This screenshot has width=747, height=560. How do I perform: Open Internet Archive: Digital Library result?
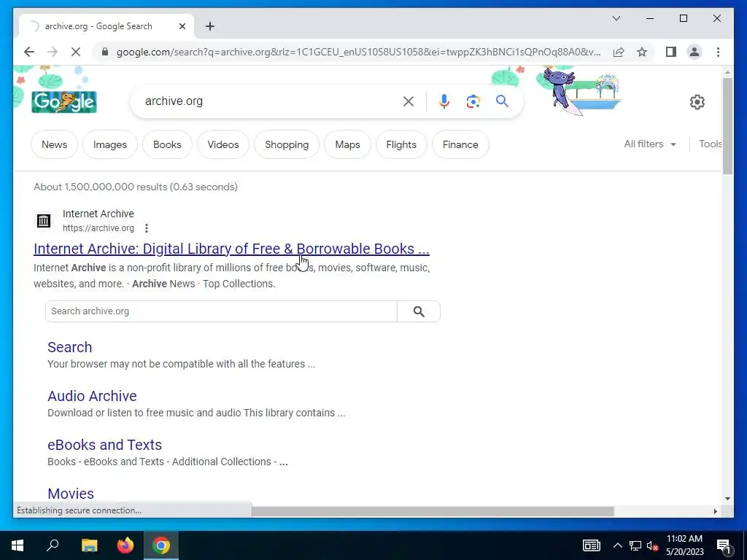coord(231,249)
